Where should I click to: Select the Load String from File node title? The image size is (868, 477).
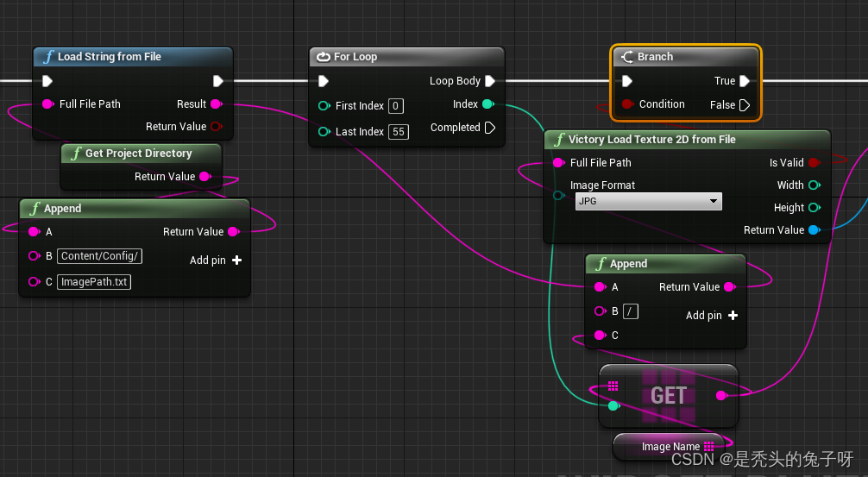110,56
